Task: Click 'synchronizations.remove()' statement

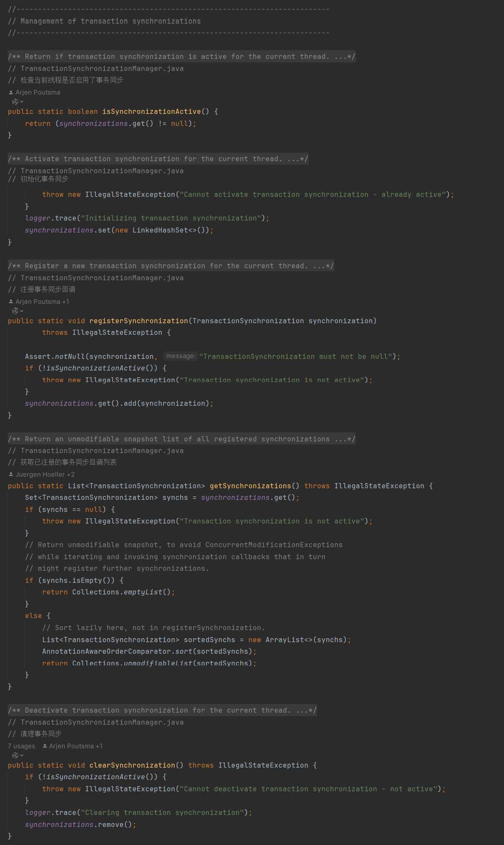Action: [x=80, y=825]
